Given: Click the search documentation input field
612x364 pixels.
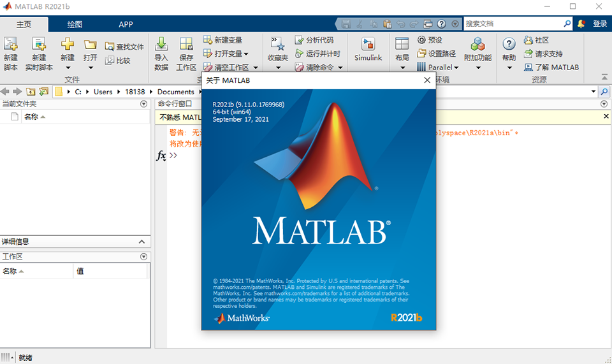Looking at the screenshot, I should 513,24.
